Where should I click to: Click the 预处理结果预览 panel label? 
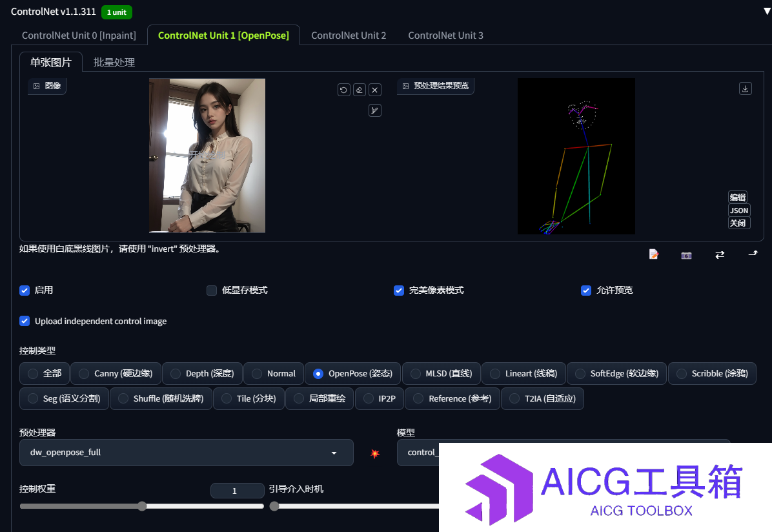[436, 86]
